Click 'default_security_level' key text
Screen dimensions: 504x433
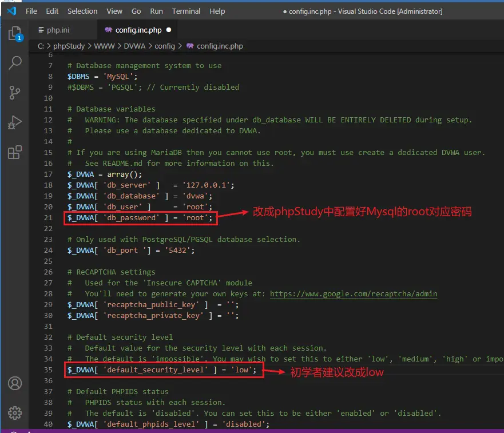(155, 370)
